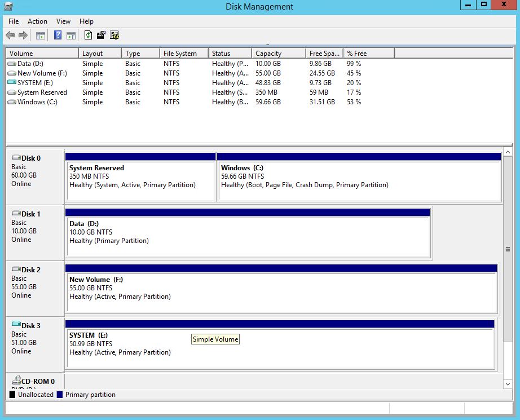Image resolution: width=520 pixels, height=420 pixels.
Task: Click the green Refresh toolbar icon
Action: coord(88,36)
